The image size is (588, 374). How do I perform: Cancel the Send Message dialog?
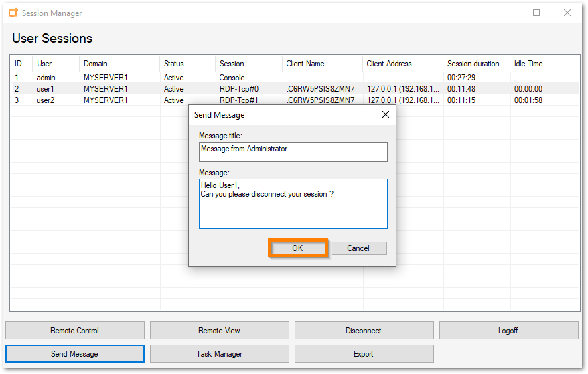(x=359, y=248)
